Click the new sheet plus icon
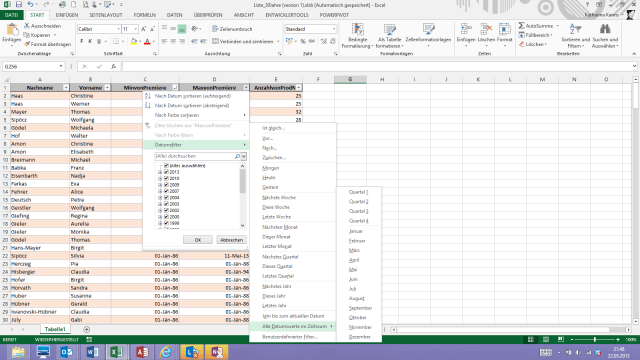This screenshot has height=360, width=640. tap(87, 329)
